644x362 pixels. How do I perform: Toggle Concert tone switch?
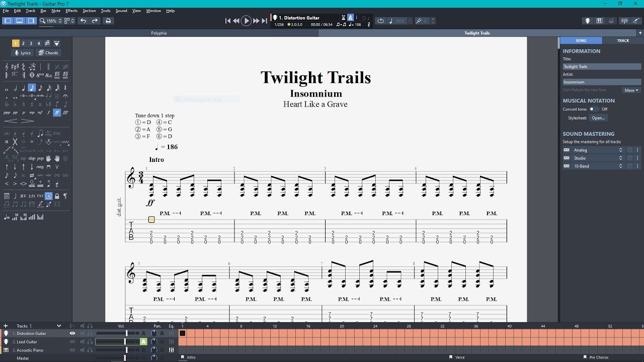[x=594, y=109]
